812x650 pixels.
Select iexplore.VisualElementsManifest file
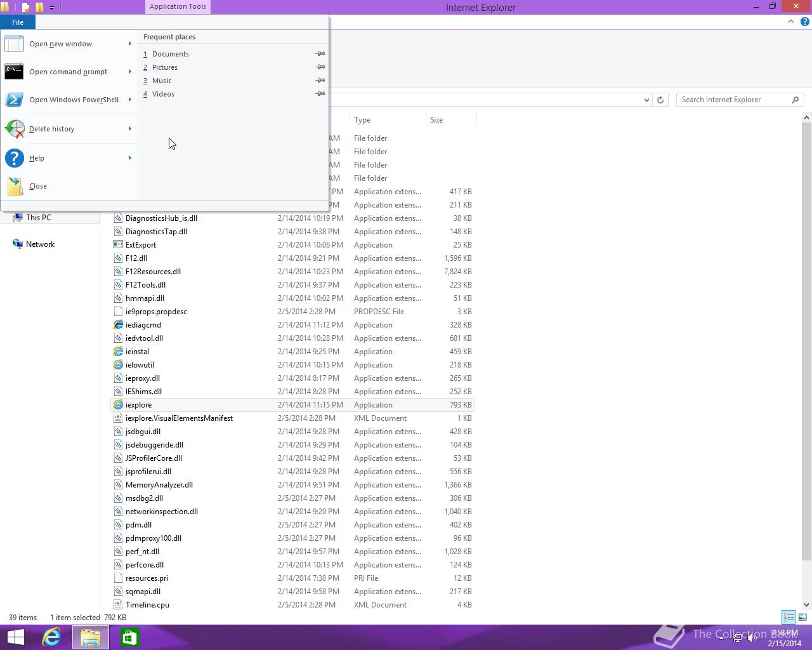tap(179, 418)
